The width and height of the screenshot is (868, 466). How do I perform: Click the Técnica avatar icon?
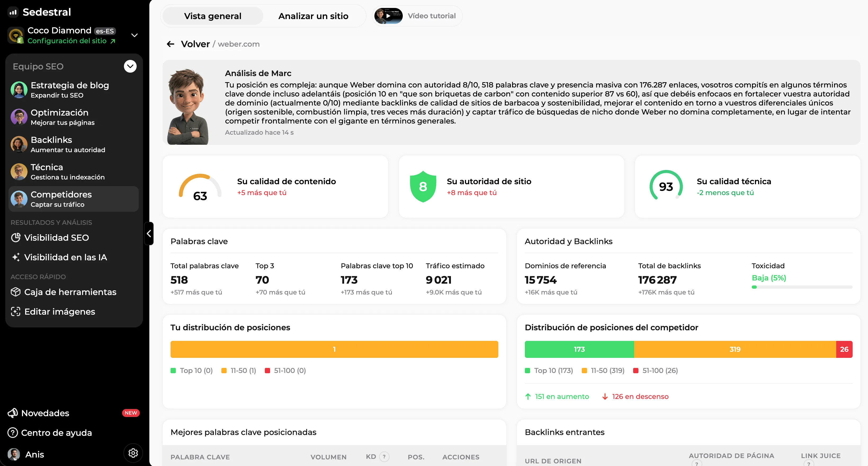click(x=19, y=172)
